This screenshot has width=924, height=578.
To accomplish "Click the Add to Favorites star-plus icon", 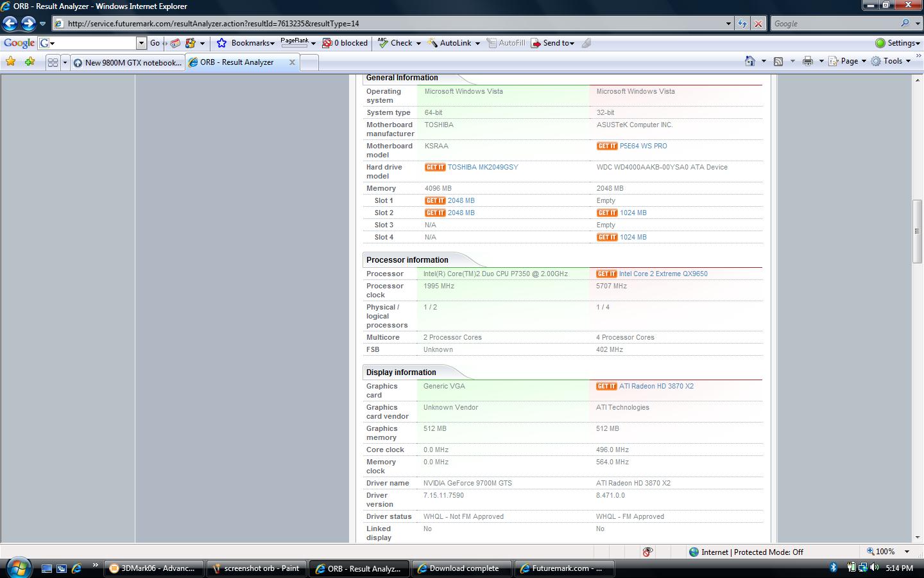I will tap(30, 62).
